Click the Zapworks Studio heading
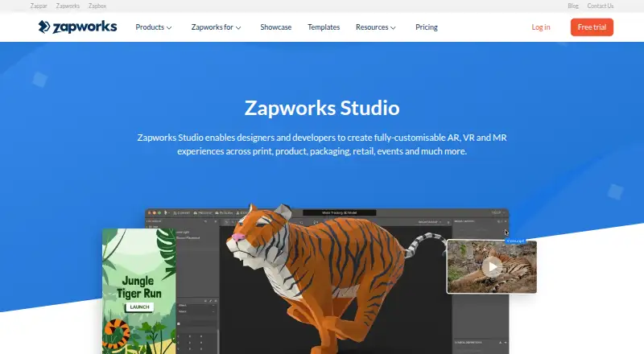644x354 pixels. [x=322, y=108]
